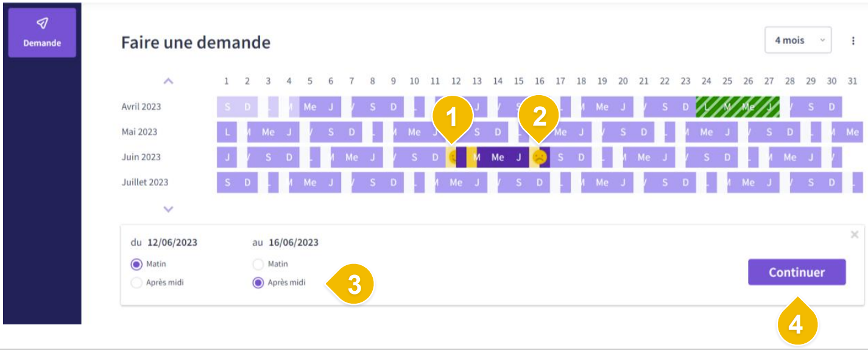Click the Me day in selected June range
Viewport: 868px width, 350px height.
[498, 157]
